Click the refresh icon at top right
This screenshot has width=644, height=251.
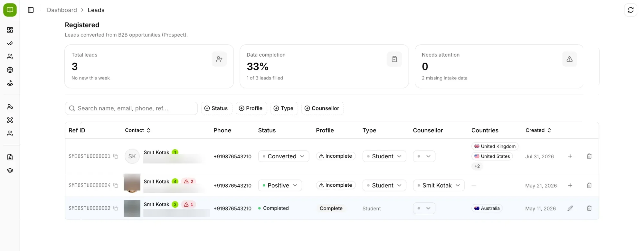click(630, 10)
